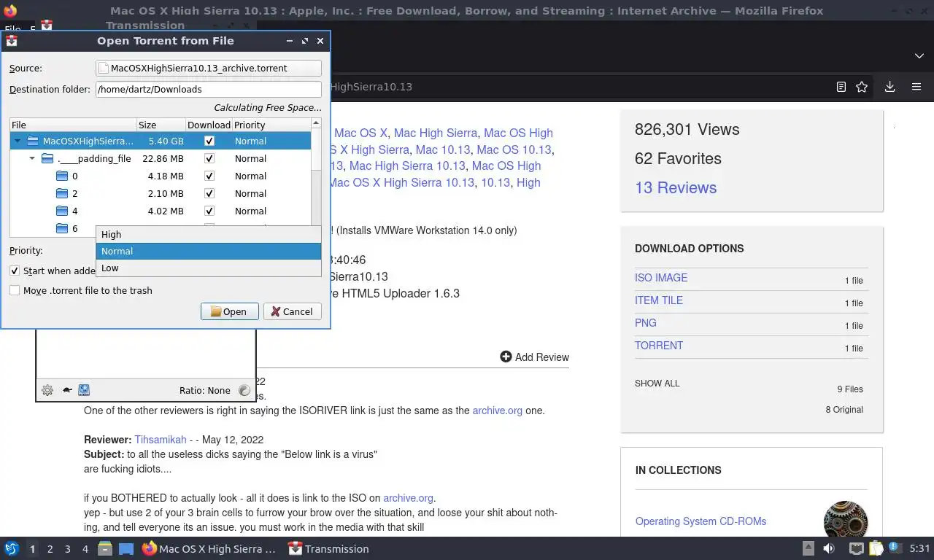Click the ratio mode icon beside Ratio: None
Screen dimensions: 934x560
point(244,390)
